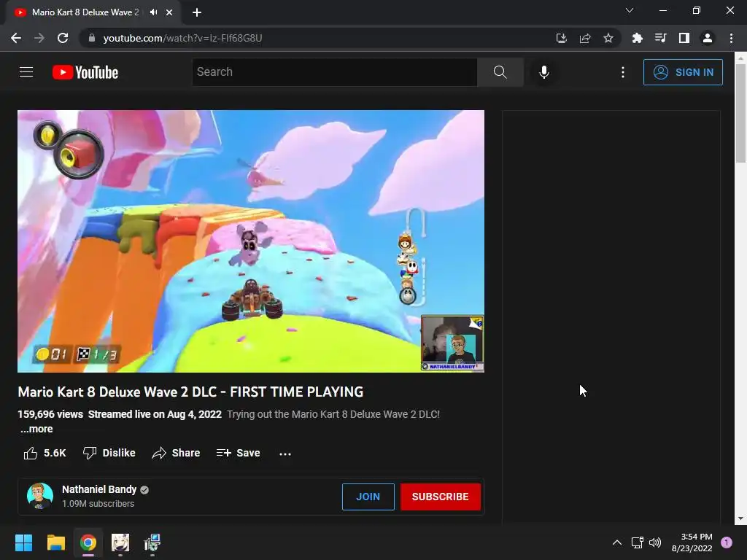Close the Mario Kart tab
Viewport: 747px width, 560px height.
(x=169, y=12)
